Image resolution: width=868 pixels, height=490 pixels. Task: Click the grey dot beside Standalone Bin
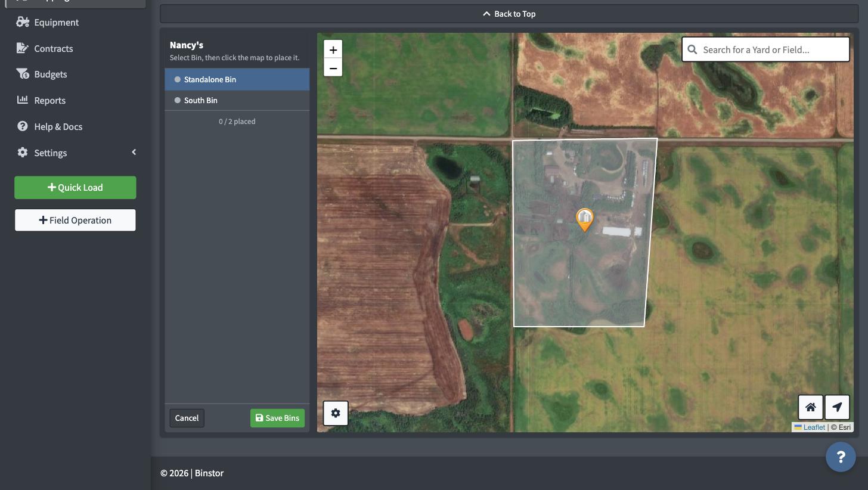click(177, 79)
